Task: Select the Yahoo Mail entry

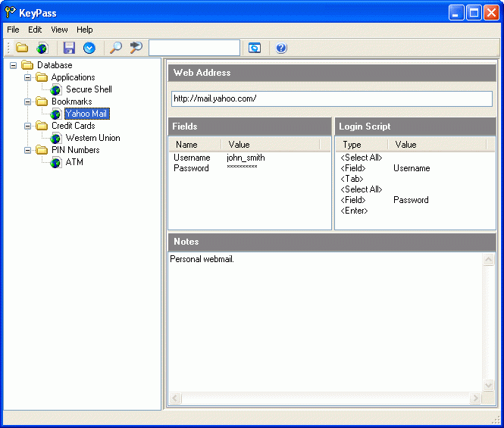Action: [x=87, y=114]
